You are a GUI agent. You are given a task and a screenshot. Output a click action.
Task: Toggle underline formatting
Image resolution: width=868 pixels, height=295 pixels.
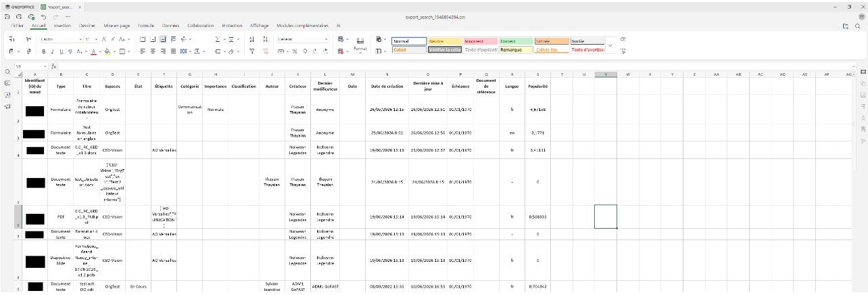60,51
